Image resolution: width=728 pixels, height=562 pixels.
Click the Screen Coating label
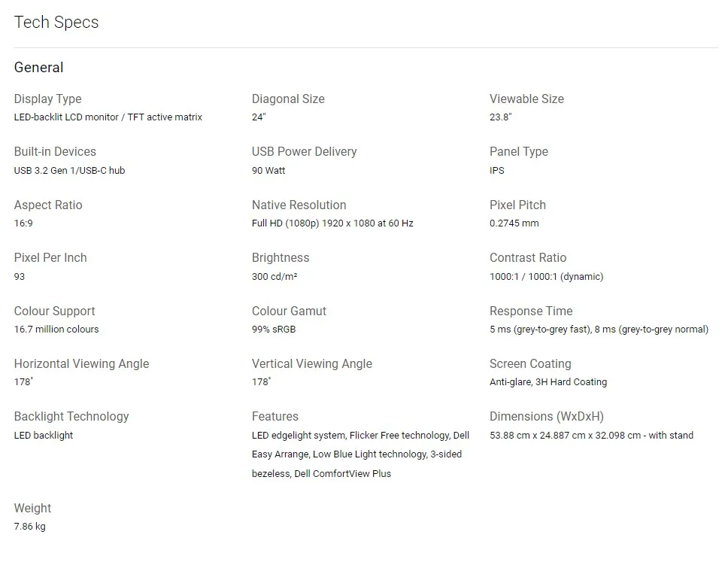[530, 364]
